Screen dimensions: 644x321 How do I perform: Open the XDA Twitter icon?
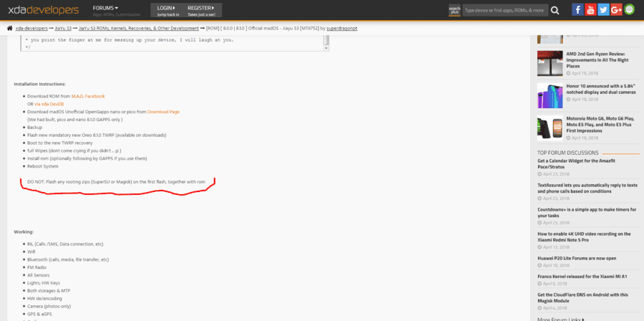click(603, 10)
